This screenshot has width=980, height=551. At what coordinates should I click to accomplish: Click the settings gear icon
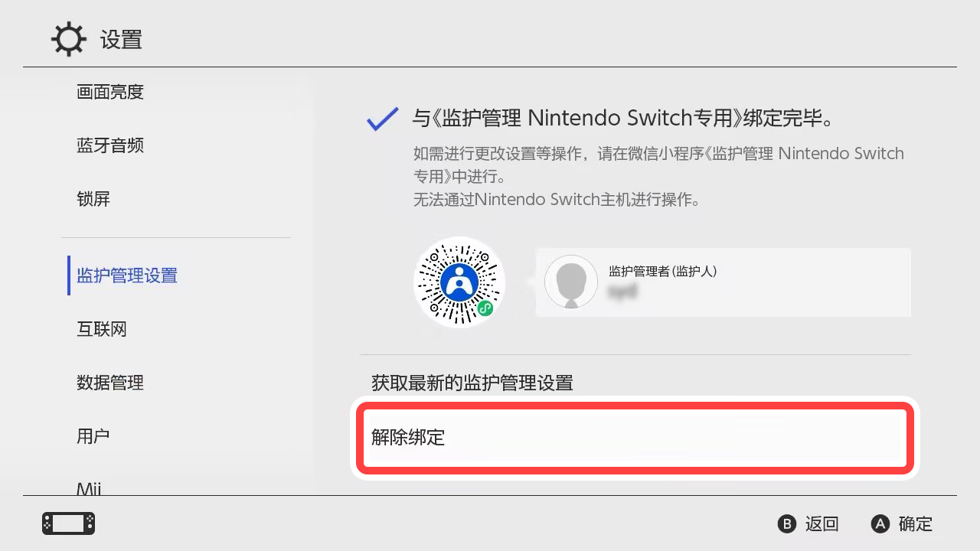[69, 39]
